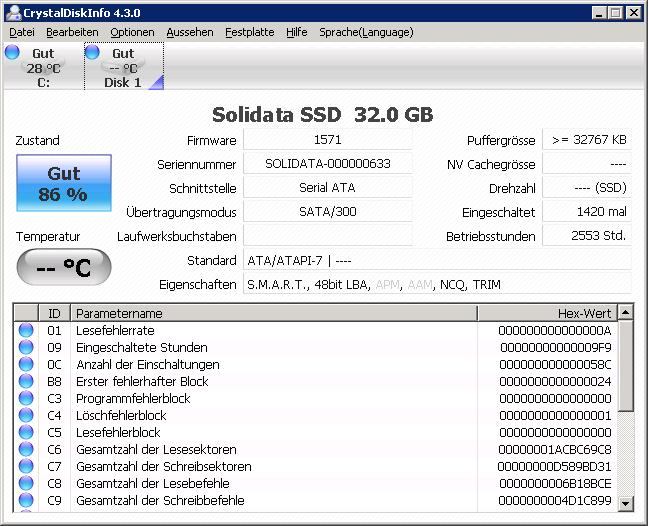Click the status orb for Lesefehlerblock

[26, 432]
